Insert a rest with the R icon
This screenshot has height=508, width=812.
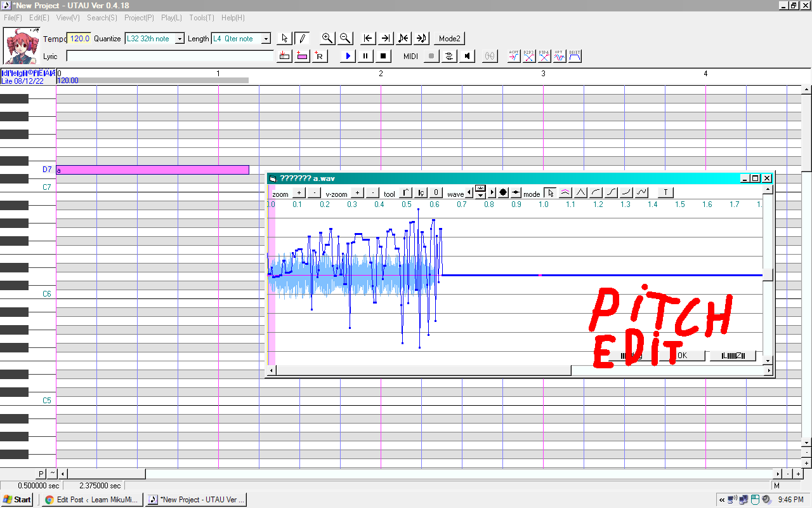(x=319, y=57)
